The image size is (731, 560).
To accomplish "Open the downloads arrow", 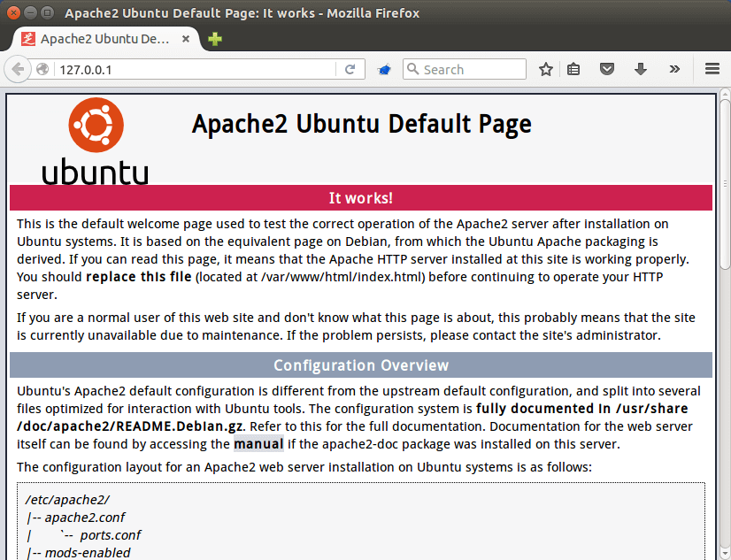I will coord(641,69).
